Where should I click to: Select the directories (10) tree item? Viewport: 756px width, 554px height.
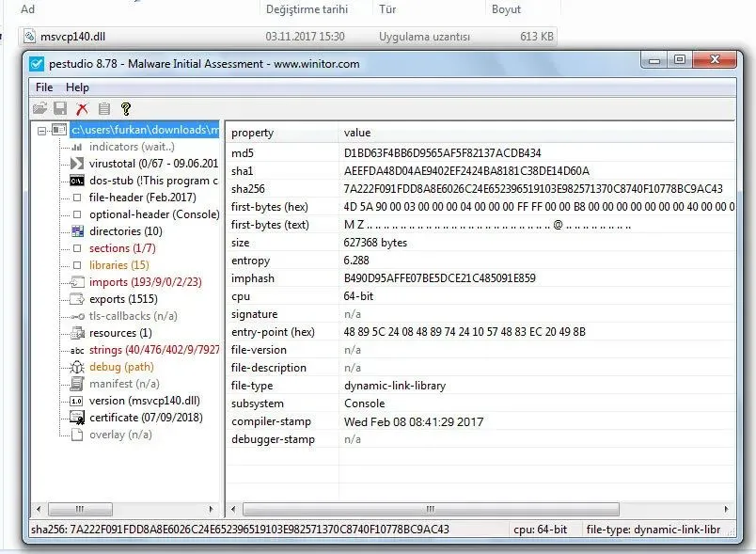pos(125,231)
